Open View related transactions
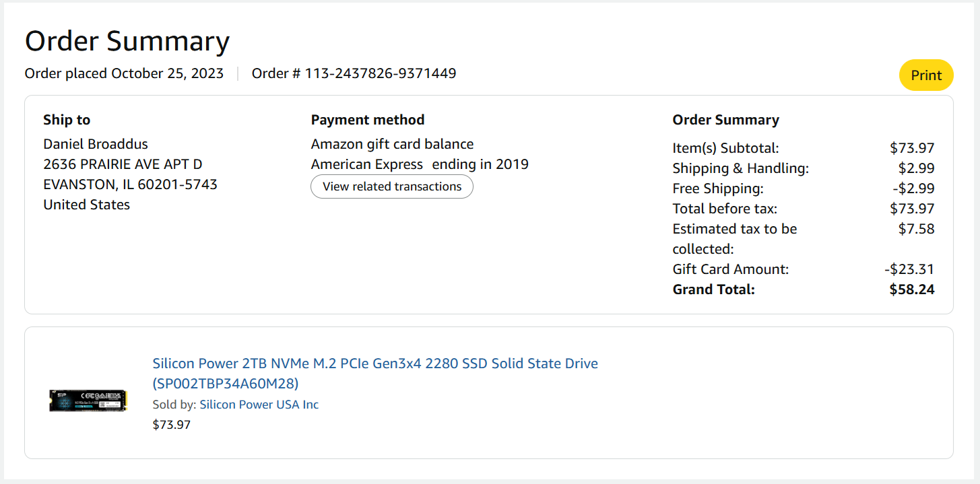 391,186
